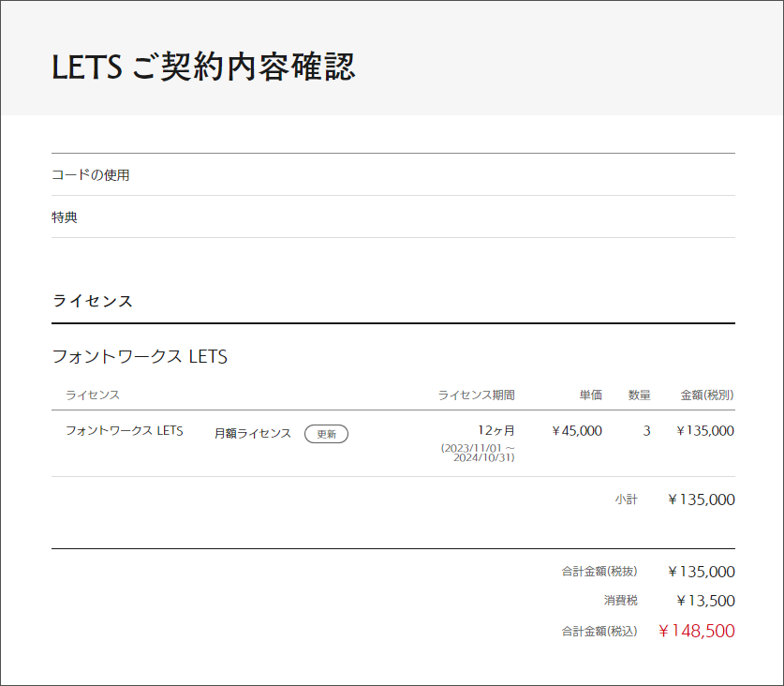Click the red total ¥148,500

pyautogui.click(x=696, y=631)
